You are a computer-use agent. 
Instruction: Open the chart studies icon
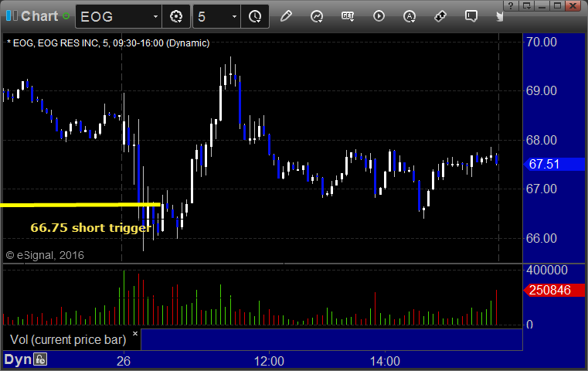coord(317,16)
